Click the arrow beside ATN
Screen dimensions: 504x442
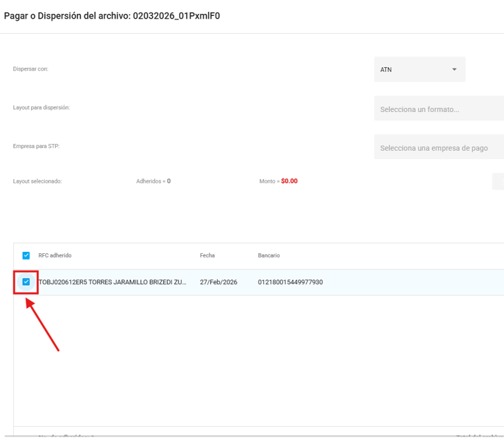coord(454,69)
